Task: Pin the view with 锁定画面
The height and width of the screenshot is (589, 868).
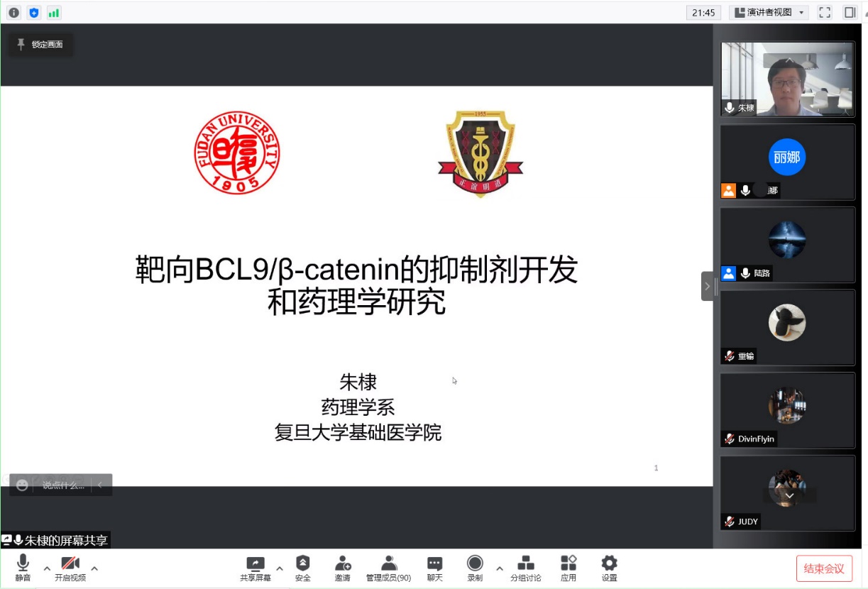Action: 40,45
